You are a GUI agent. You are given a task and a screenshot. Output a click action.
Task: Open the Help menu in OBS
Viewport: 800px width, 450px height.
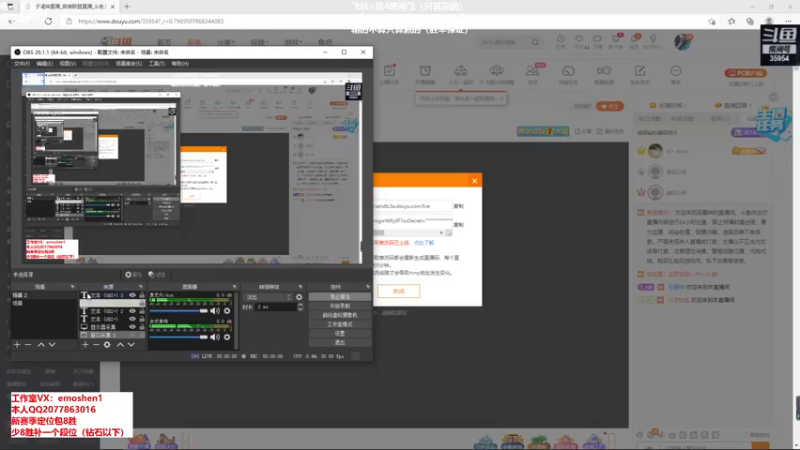tap(180, 64)
